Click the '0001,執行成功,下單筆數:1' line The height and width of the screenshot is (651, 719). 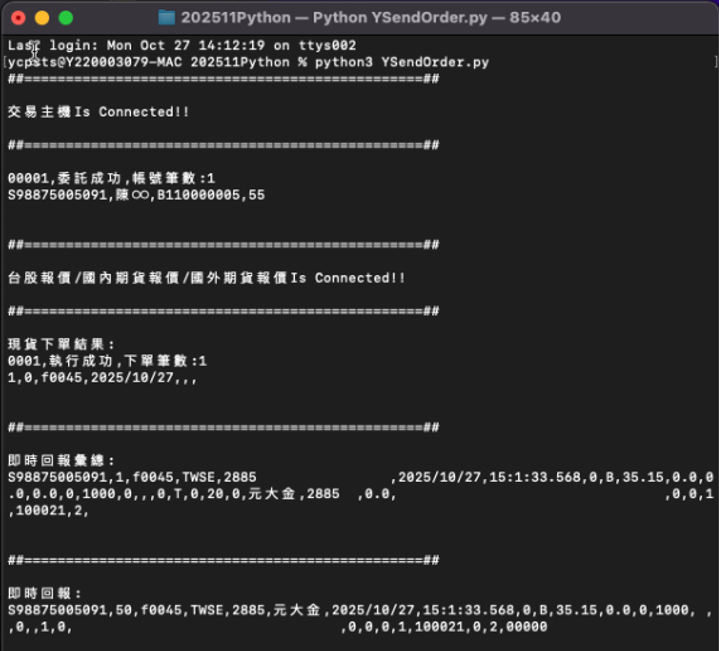point(107,361)
